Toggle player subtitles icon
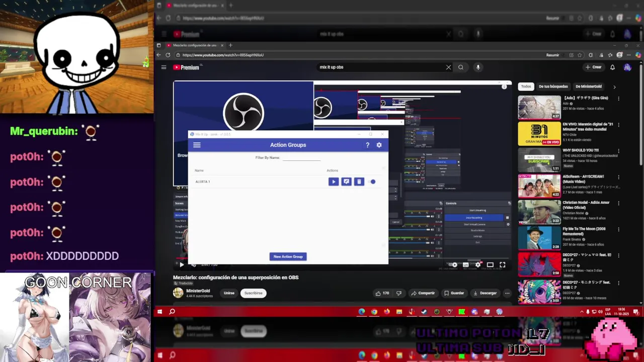This screenshot has height=362, width=644. click(x=466, y=264)
